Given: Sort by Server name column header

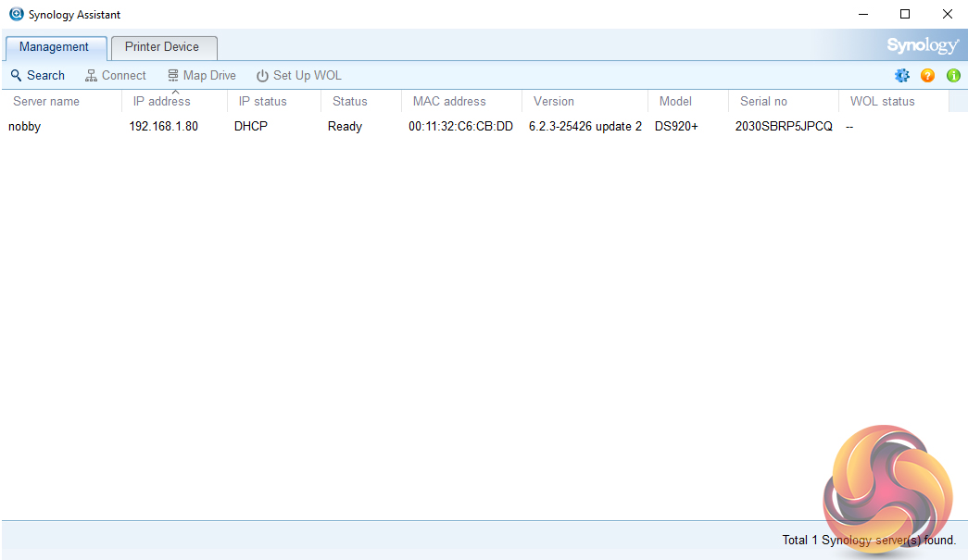Looking at the screenshot, I should coord(62,101).
